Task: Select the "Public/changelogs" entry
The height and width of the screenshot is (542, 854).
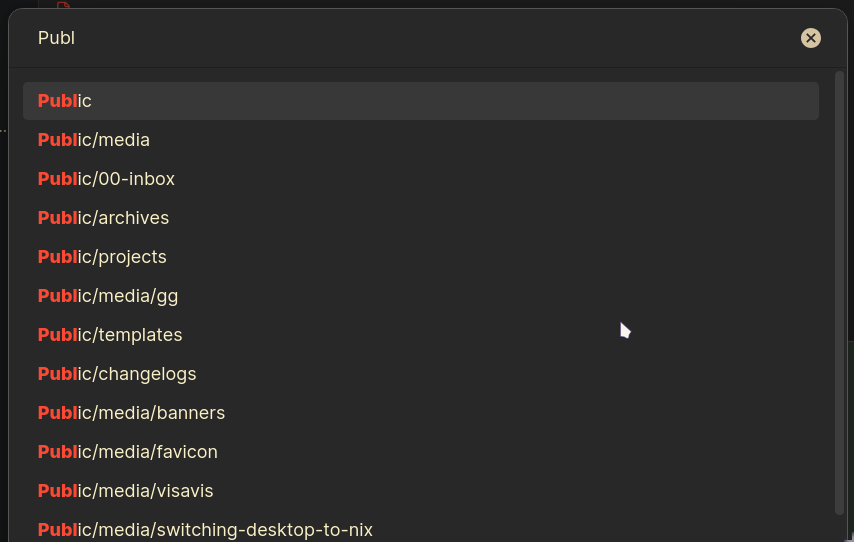Action: pyautogui.click(x=420, y=374)
